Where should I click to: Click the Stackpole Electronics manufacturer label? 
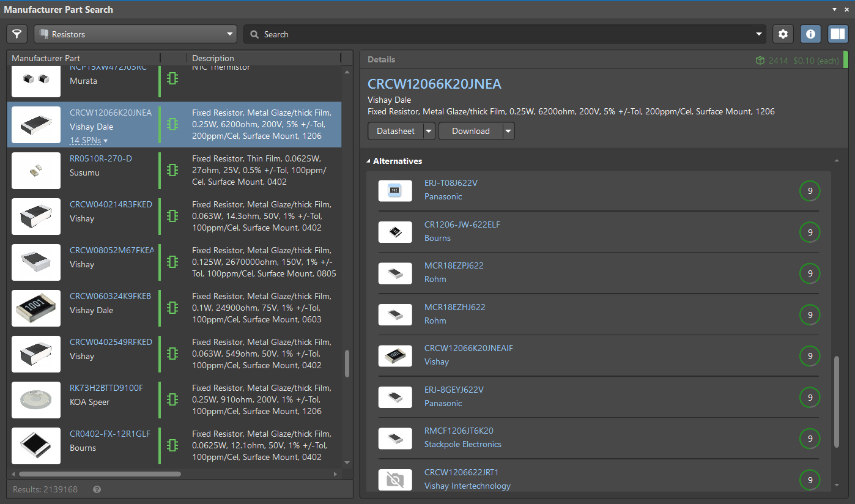coord(463,444)
